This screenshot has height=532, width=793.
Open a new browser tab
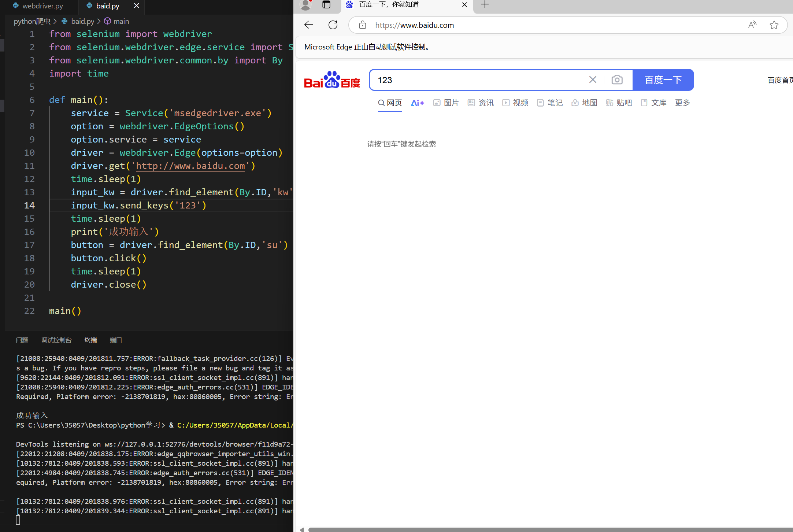[x=485, y=5]
